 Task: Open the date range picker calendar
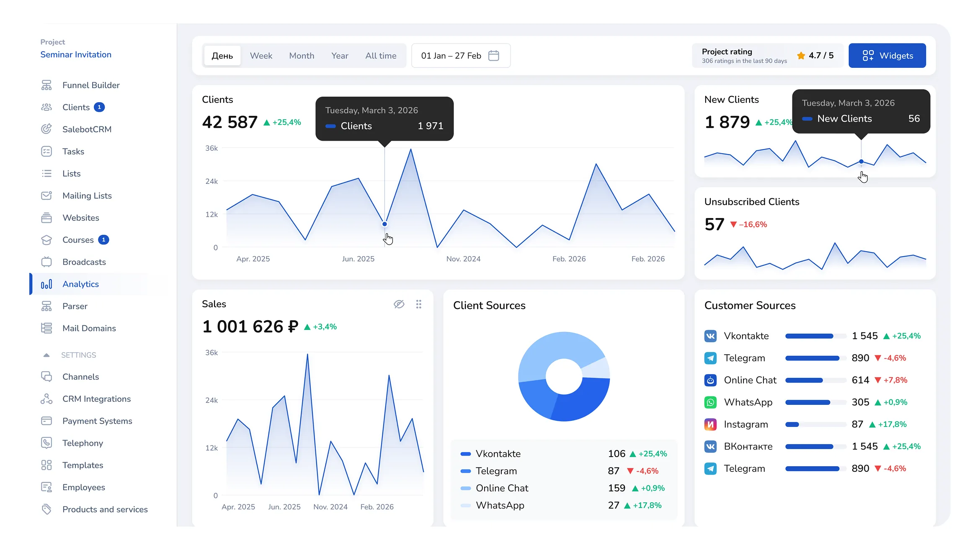click(x=494, y=56)
